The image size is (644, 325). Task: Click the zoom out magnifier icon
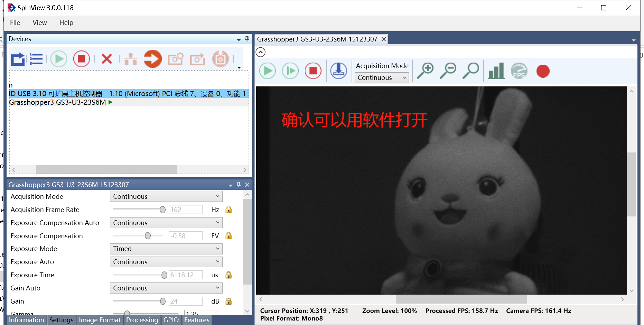[448, 71]
